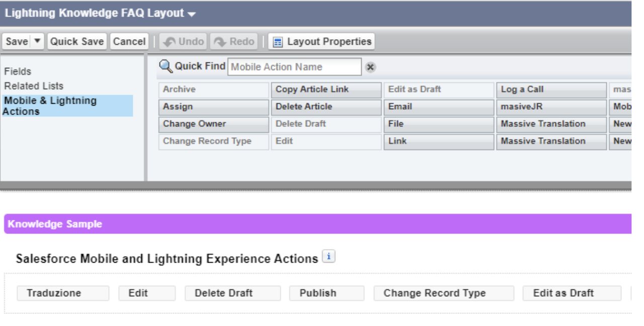The height and width of the screenshot is (326, 644).
Task: Select the Change Owner palette action
Action: click(214, 124)
